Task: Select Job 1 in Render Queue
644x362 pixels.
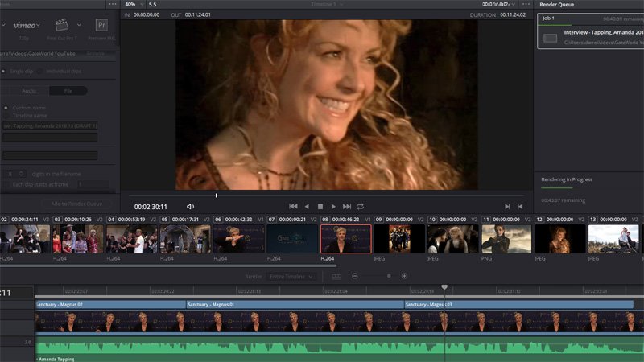Action: [x=591, y=31]
